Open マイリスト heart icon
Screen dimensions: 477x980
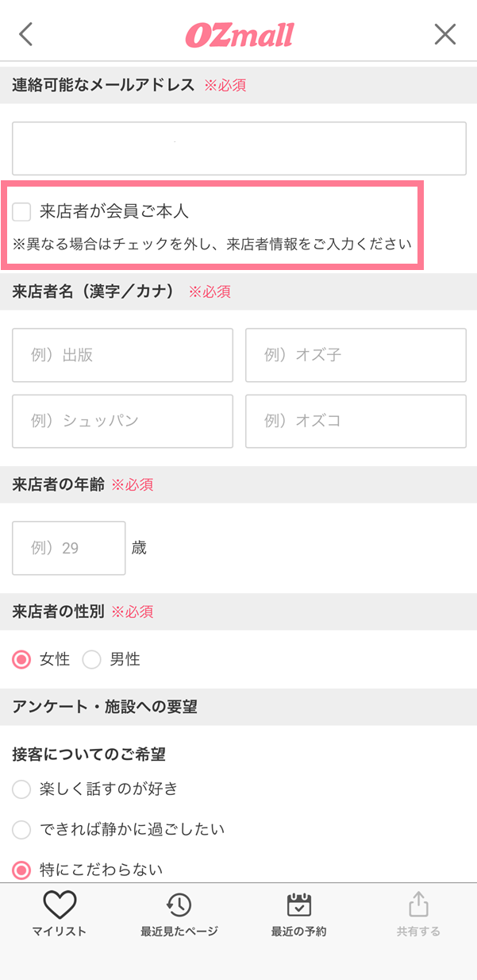point(60,905)
